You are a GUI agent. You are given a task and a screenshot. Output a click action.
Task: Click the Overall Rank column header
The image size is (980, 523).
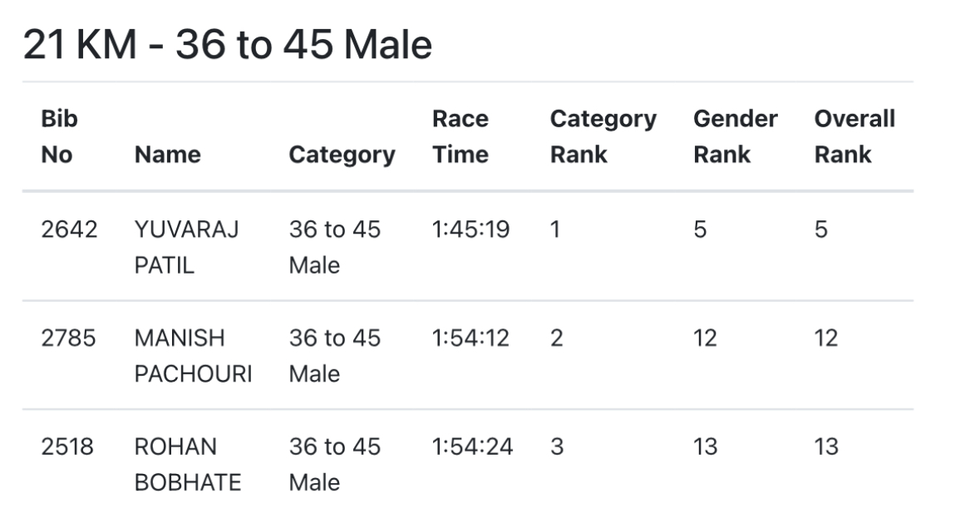(854, 137)
